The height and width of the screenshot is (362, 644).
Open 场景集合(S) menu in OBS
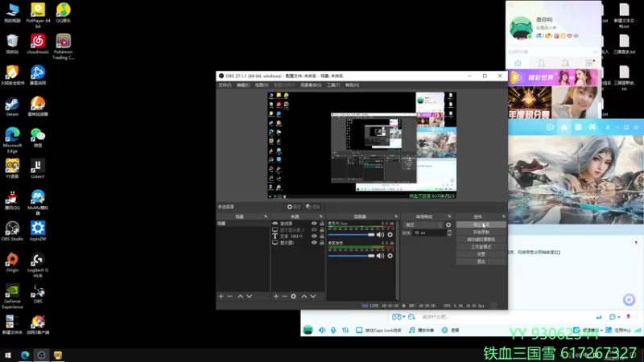(x=311, y=85)
